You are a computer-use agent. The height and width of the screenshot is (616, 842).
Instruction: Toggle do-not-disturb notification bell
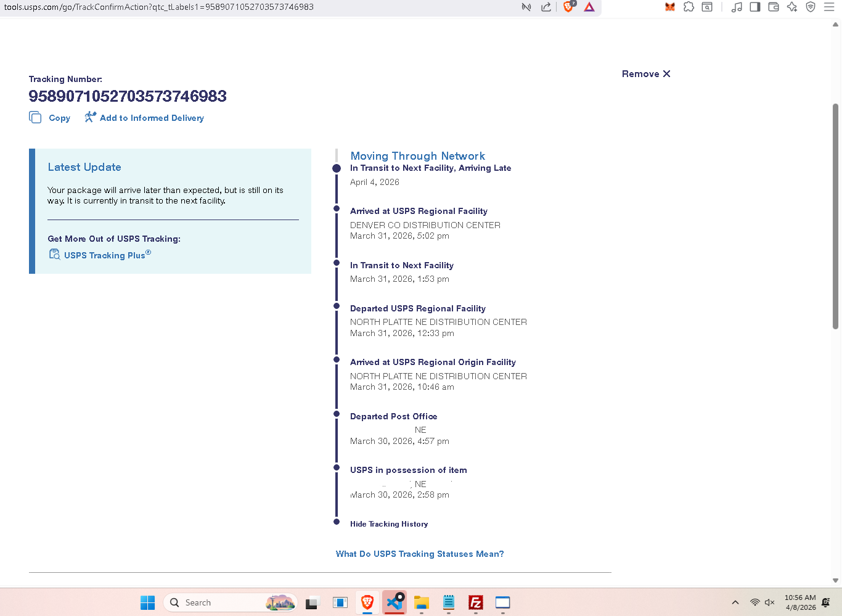826,602
